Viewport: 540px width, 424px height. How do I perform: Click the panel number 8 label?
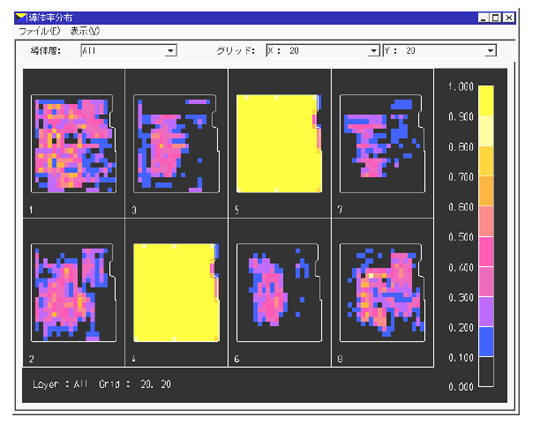pyautogui.click(x=340, y=359)
